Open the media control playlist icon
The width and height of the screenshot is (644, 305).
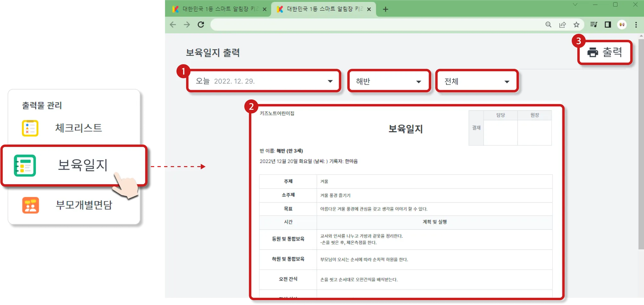594,25
